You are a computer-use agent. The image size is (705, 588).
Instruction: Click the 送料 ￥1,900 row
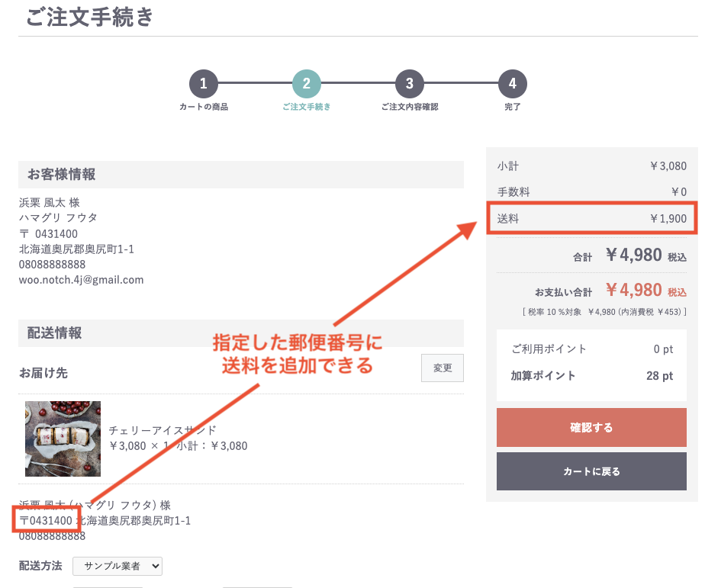coord(592,218)
